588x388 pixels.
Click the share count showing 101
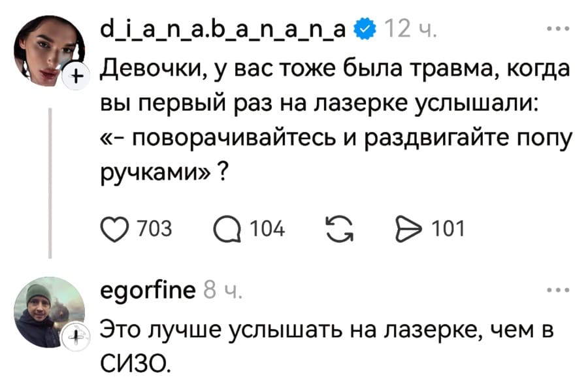click(x=449, y=229)
